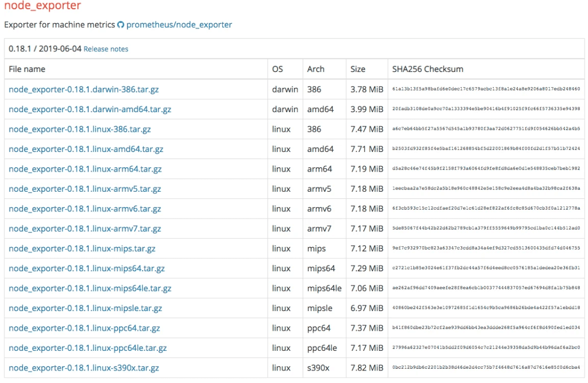
Task: Download node_exporter-0.18.1.linux-mips64le.tar.gz
Action: [90, 288]
